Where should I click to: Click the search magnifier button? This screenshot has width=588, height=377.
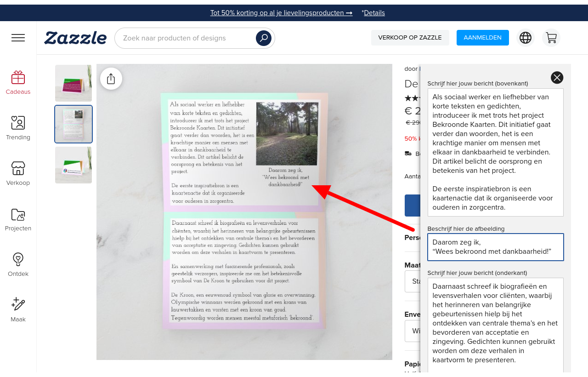(x=264, y=38)
